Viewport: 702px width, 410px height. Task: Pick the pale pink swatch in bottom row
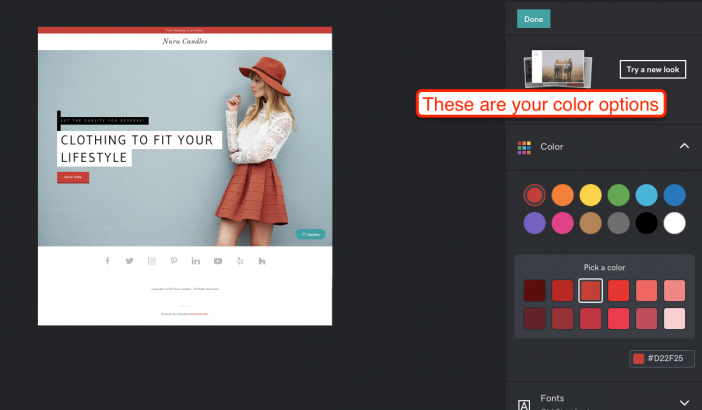click(x=674, y=318)
